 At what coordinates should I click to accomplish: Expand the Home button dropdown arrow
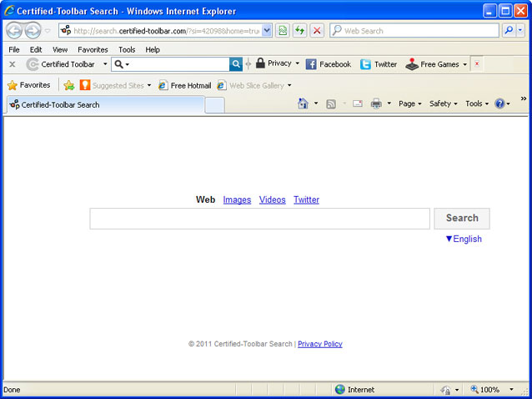[316, 104]
